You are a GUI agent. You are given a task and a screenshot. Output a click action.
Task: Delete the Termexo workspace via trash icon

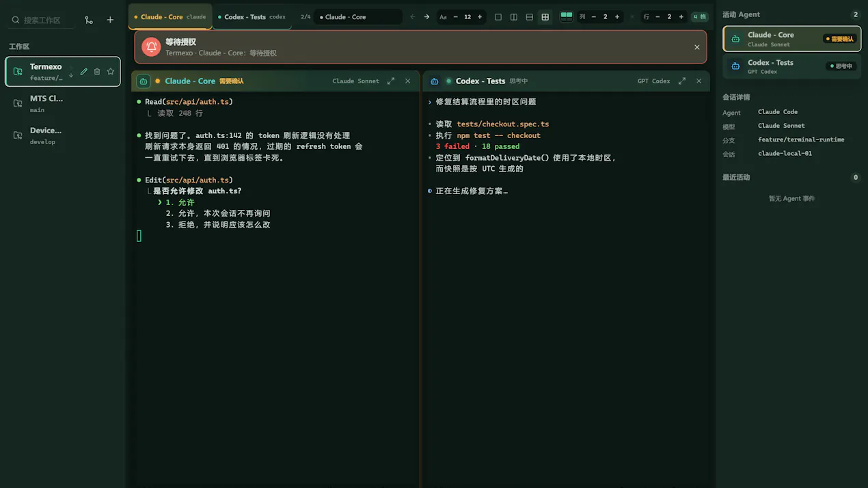click(x=97, y=72)
